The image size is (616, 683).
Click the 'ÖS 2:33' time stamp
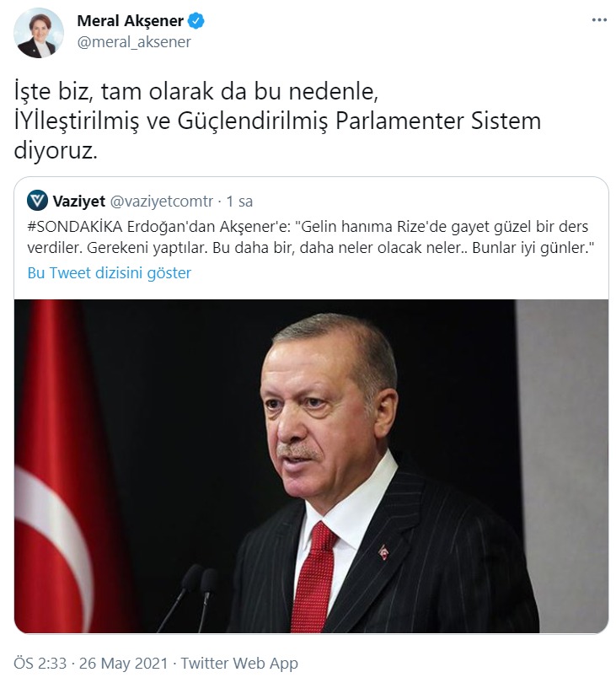pyautogui.click(x=40, y=664)
